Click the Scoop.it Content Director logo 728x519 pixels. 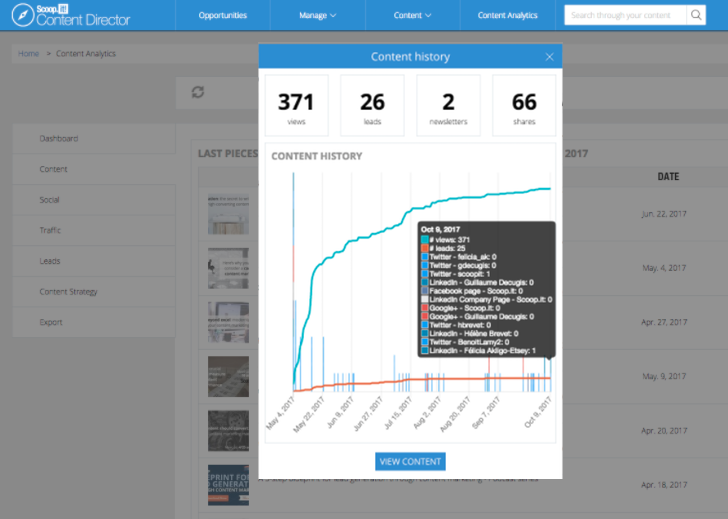click(72, 15)
